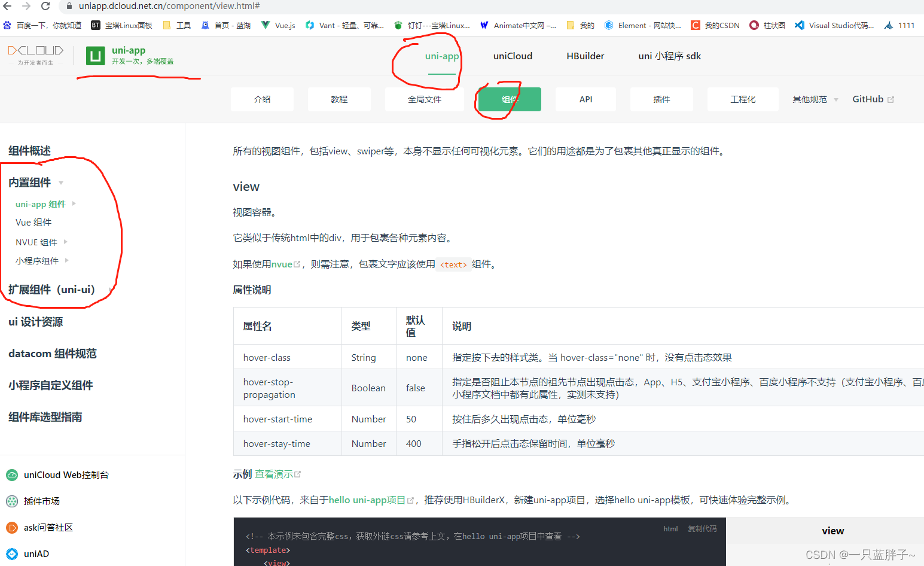Expand the uni-app 组件 tree item

tap(41, 203)
